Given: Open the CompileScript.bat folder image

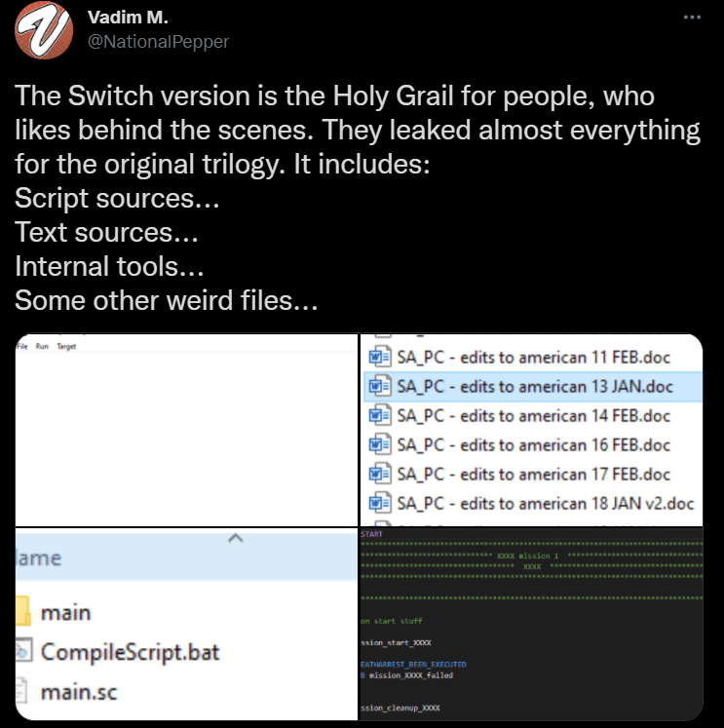Looking at the screenshot, I should [x=186, y=625].
